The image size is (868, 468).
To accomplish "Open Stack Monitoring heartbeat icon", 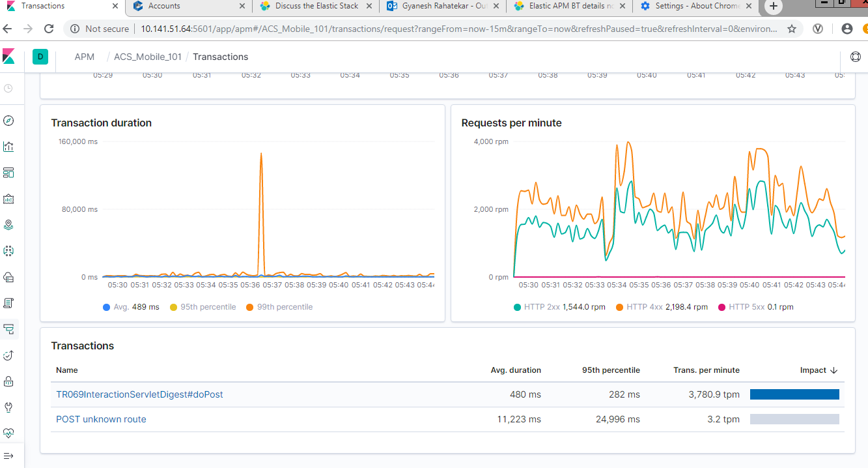I will [x=8, y=432].
